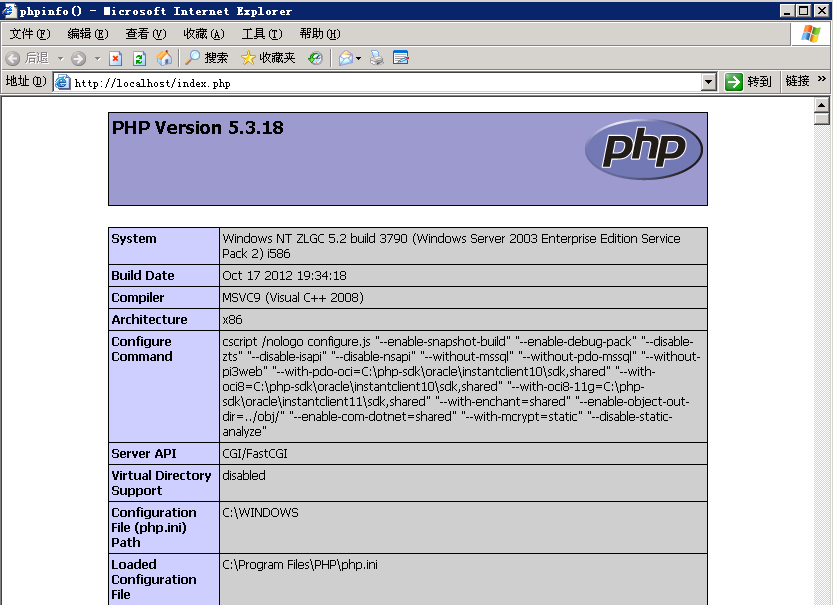The image size is (833, 605).
Task: Click the C:\Program Files\PHP\php.ini value
Action: (300, 565)
